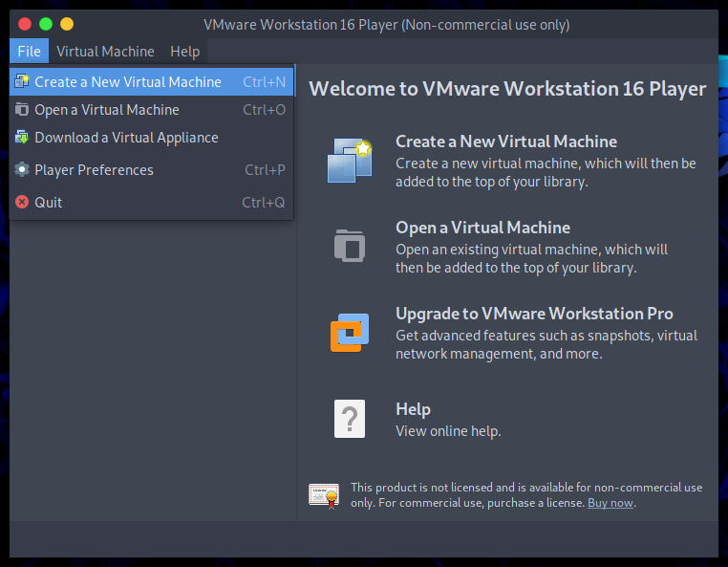This screenshot has height=567, width=728.
Task: Click the Download Virtual Appliance menu icon
Action: (22, 137)
